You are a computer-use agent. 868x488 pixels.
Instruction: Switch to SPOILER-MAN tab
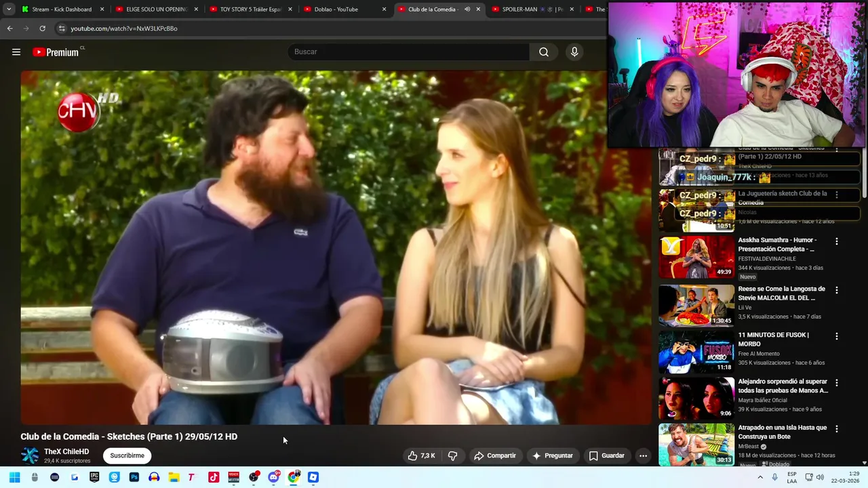pyautogui.click(x=533, y=9)
